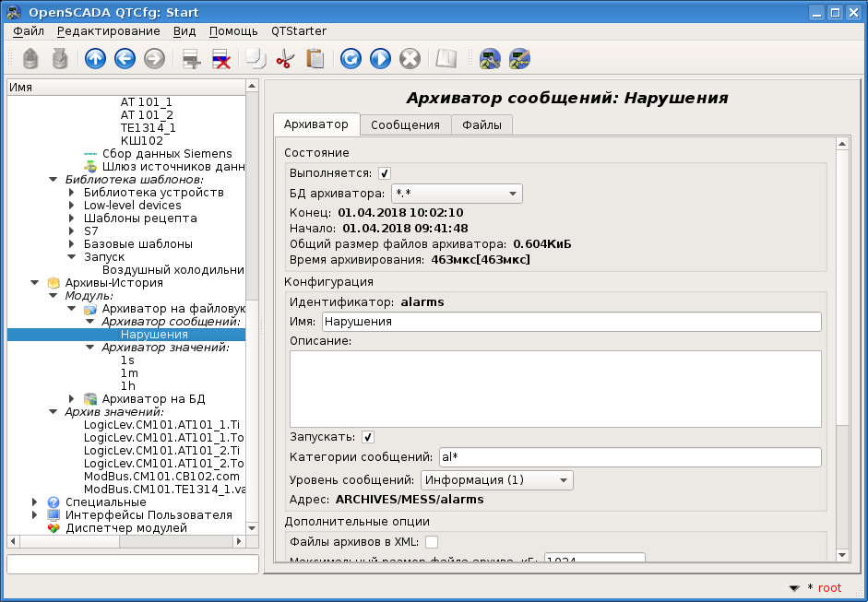The height and width of the screenshot is (602, 868).
Task: Open the QTStarter menu
Action: pyautogui.click(x=299, y=31)
